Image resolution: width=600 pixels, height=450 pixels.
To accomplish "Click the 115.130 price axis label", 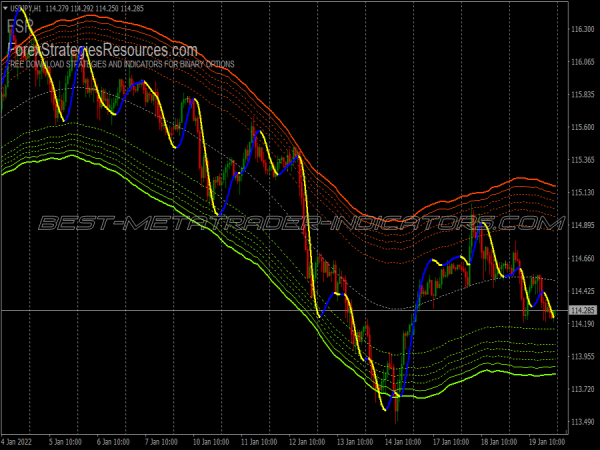I will point(582,192).
